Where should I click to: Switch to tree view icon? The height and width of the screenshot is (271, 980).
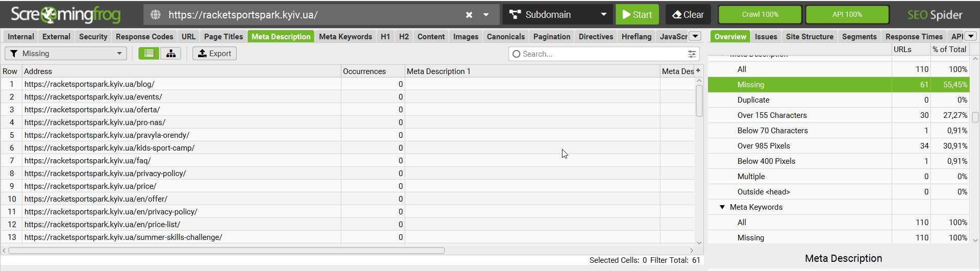point(171,54)
